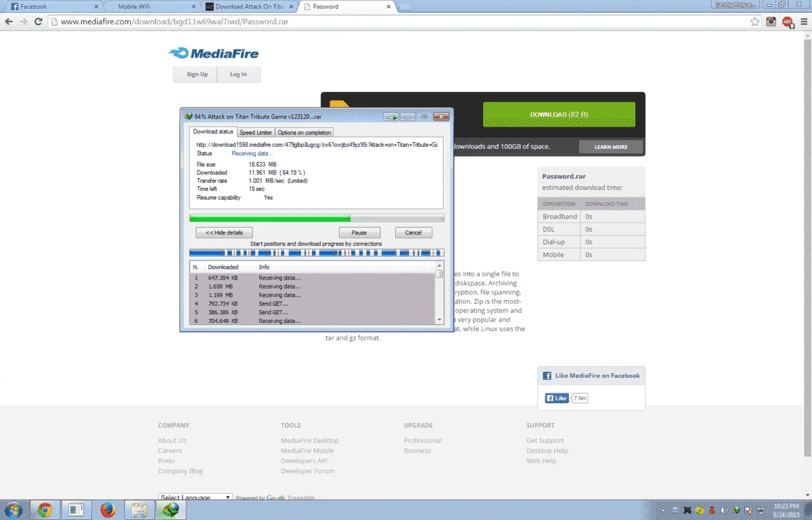Click the Chrome forward arrow
The height and width of the screenshot is (520, 812).
pyautogui.click(x=24, y=22)
